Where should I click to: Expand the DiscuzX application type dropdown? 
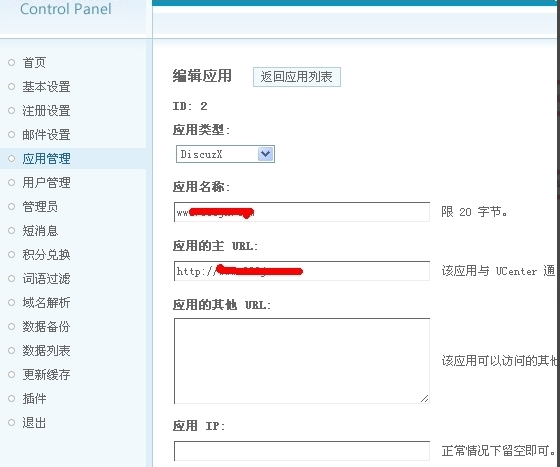(225, 154)
